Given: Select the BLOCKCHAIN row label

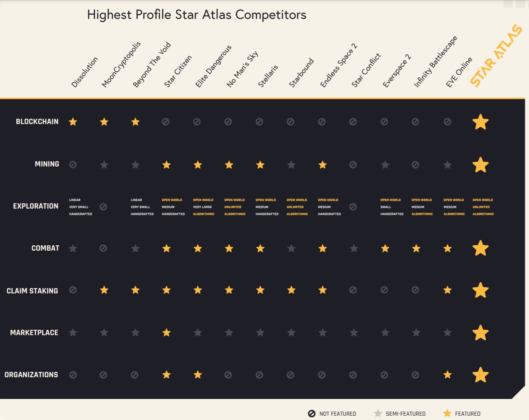Looking at the screenshot, I should pos(37,122).
